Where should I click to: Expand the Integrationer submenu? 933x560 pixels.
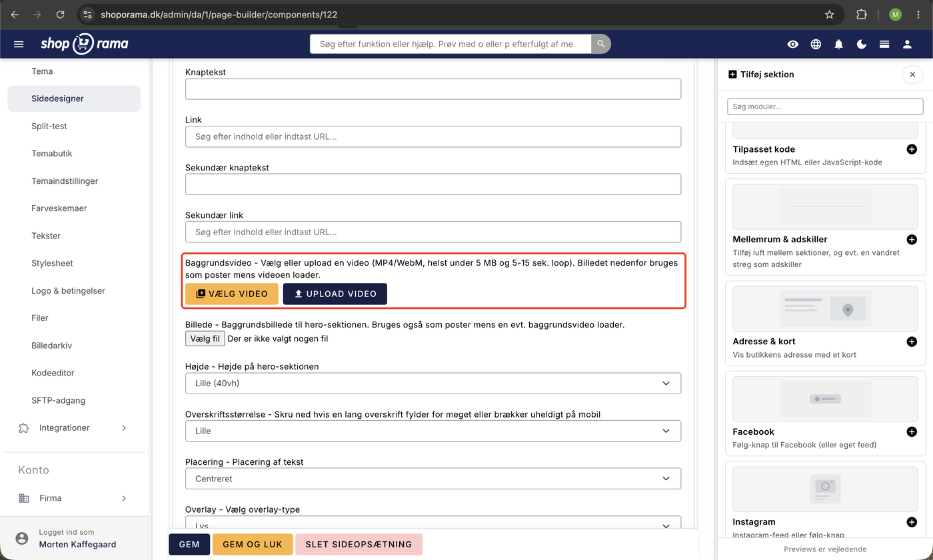coord(124,428)
